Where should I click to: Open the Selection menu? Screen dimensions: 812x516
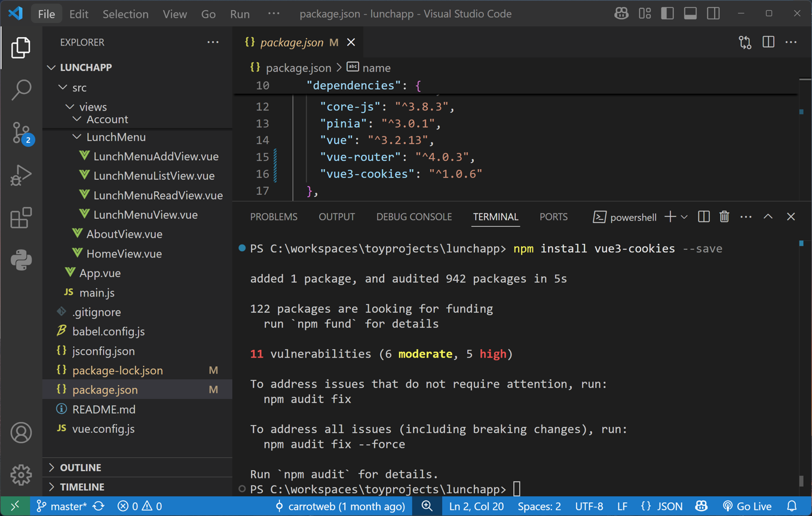(x=125, y=14)
